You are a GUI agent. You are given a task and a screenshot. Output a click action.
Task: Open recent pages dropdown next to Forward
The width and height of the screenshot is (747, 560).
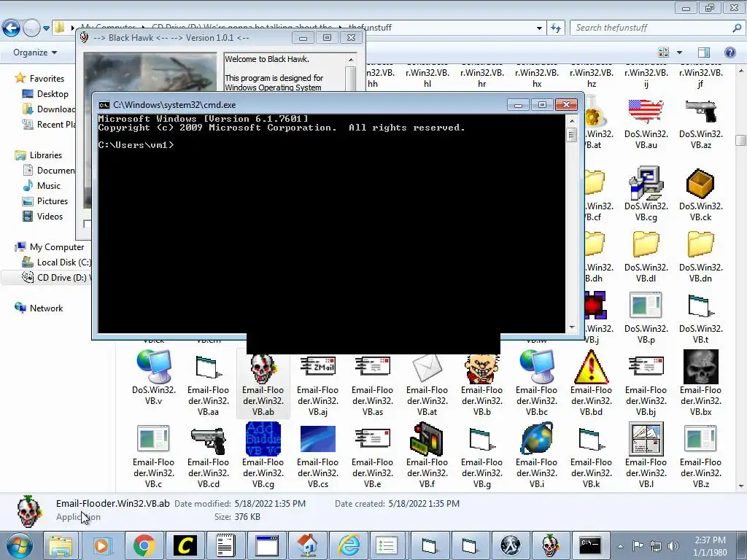pyautogui.click(x=46, y=28)
